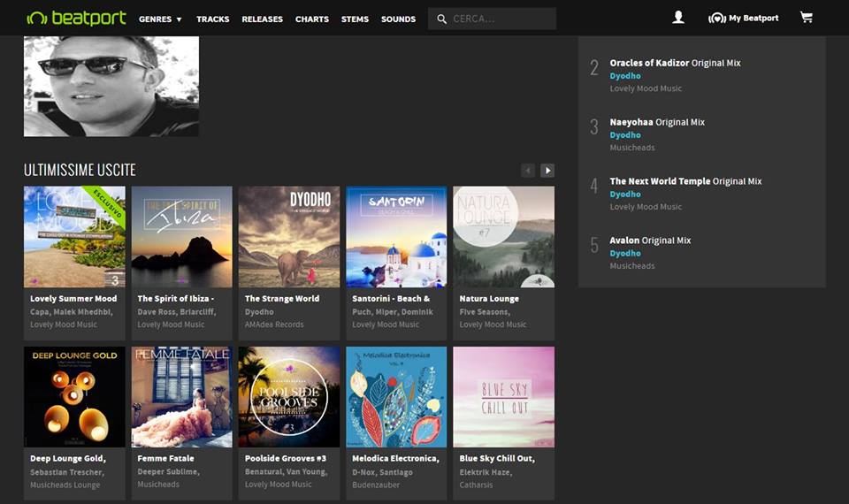Image resolution: width=849 pixels, height=504 pixels.
Task: Open Natura Lounge cover art
Action: click(503, 237)
